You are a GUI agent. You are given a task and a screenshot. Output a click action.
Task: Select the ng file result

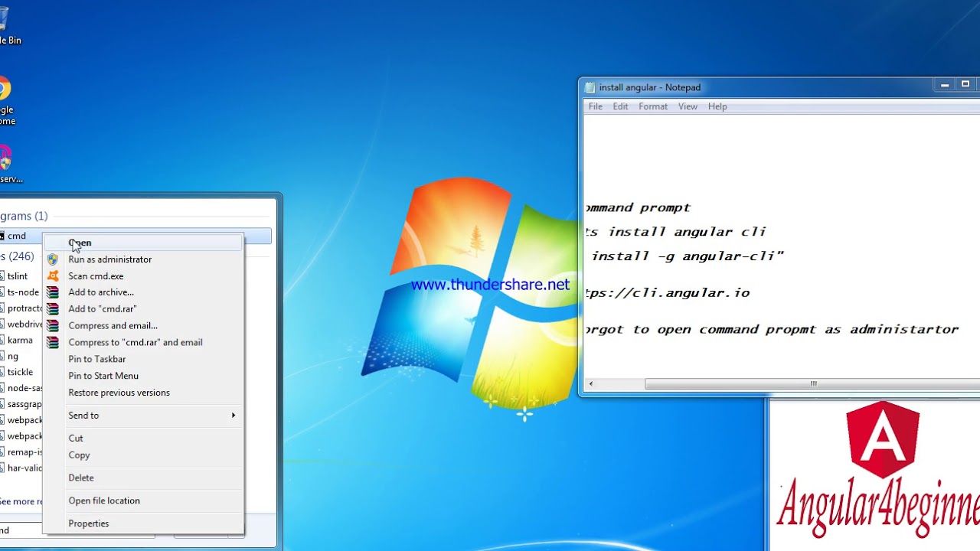(x=11, y=357)
